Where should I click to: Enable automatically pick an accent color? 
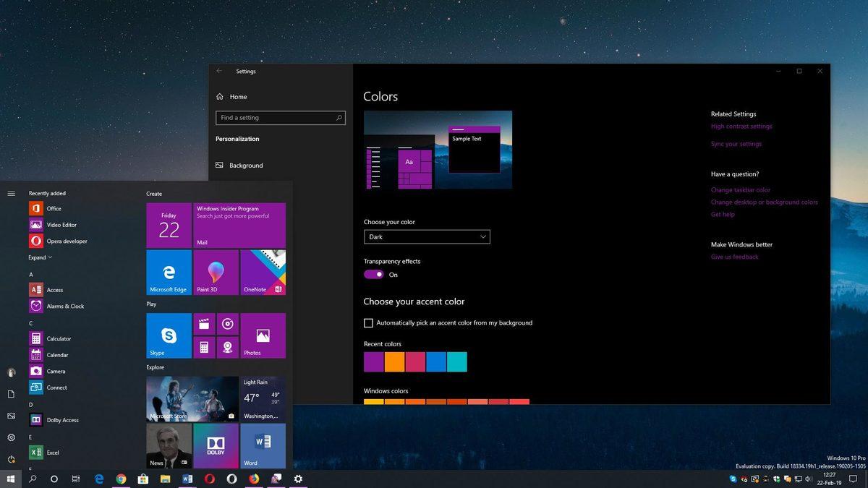click(x=368, y=322)
